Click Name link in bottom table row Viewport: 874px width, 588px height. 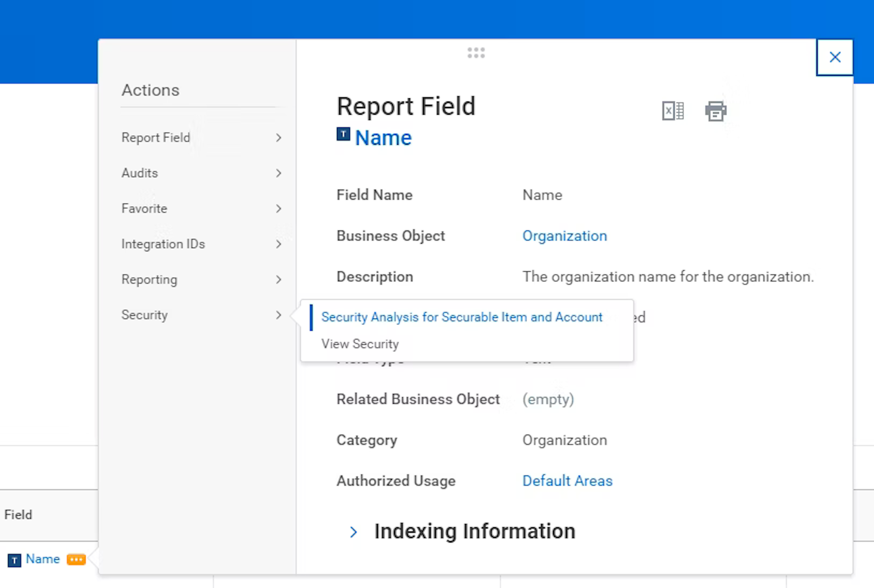pyautogui.click(x=43, y=559)
